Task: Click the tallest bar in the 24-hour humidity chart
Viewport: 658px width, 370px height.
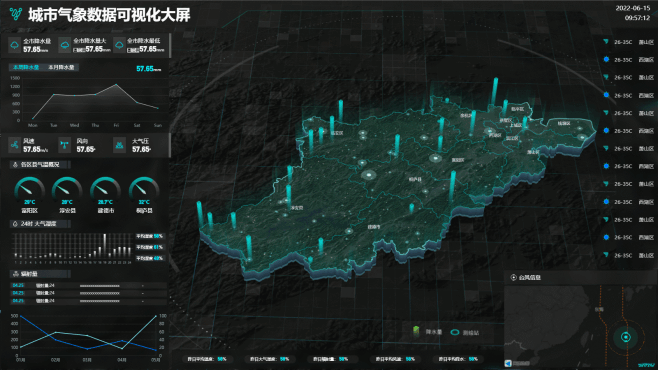Action: point(104,244)
